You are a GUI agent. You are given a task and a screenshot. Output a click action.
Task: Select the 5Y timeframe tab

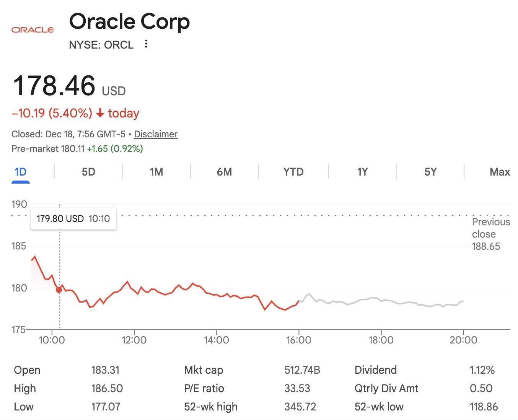pos(430,172)
